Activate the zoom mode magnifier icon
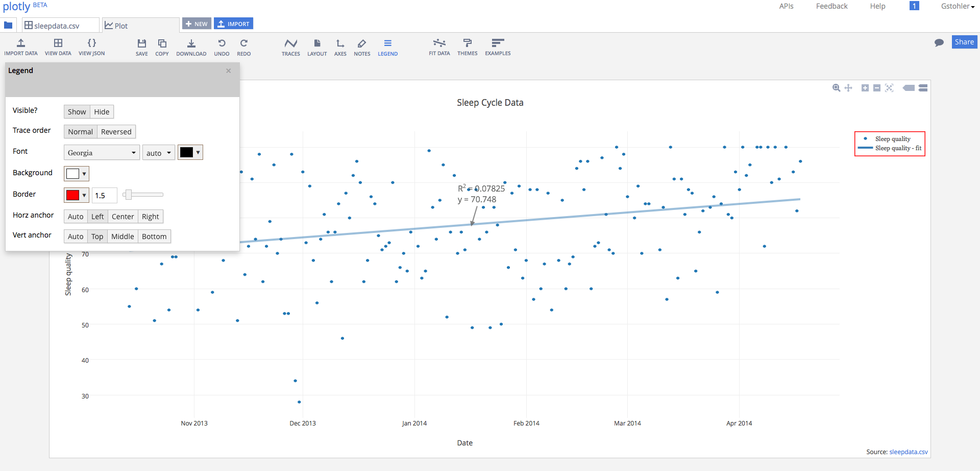This screenshot has height=471, width=980. pyautogui.click(x=836, y=88)
